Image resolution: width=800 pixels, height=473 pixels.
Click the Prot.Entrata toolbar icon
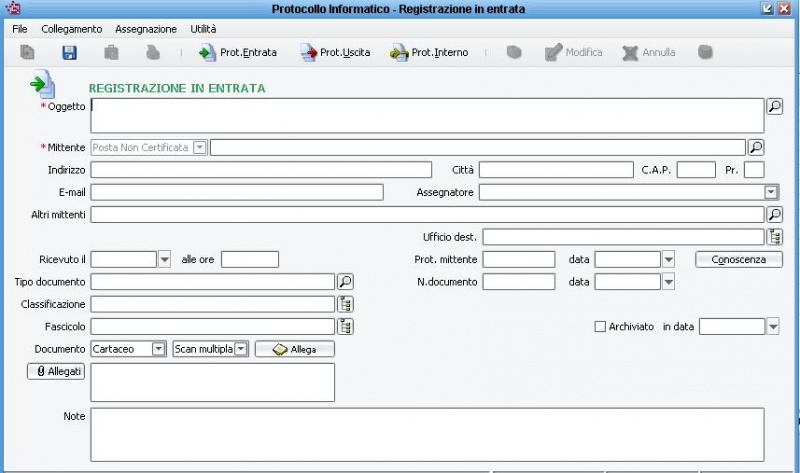point(207,53)
